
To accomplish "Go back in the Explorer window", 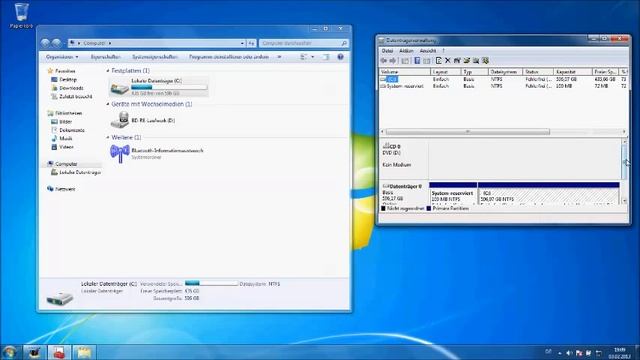I will point(45,43).
